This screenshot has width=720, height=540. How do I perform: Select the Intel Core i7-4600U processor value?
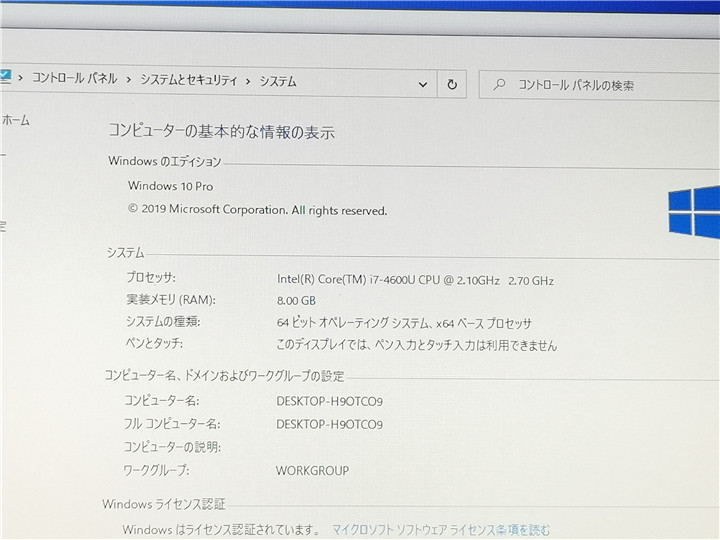(x=415, y=280)
